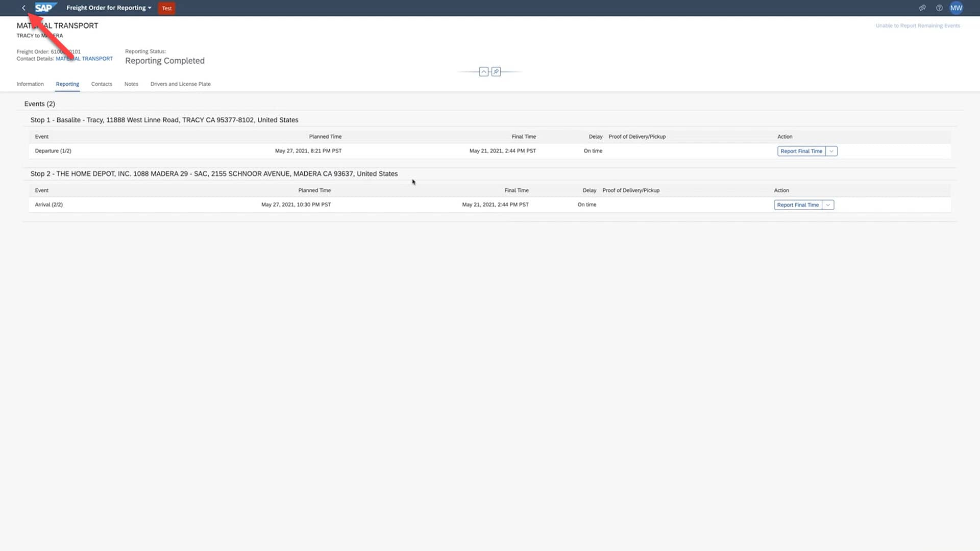Click Stop 1 Proof of Delivery/Pickup header
Image resolution: width=980 pixels, height=551 pixels.
point(637,137)
